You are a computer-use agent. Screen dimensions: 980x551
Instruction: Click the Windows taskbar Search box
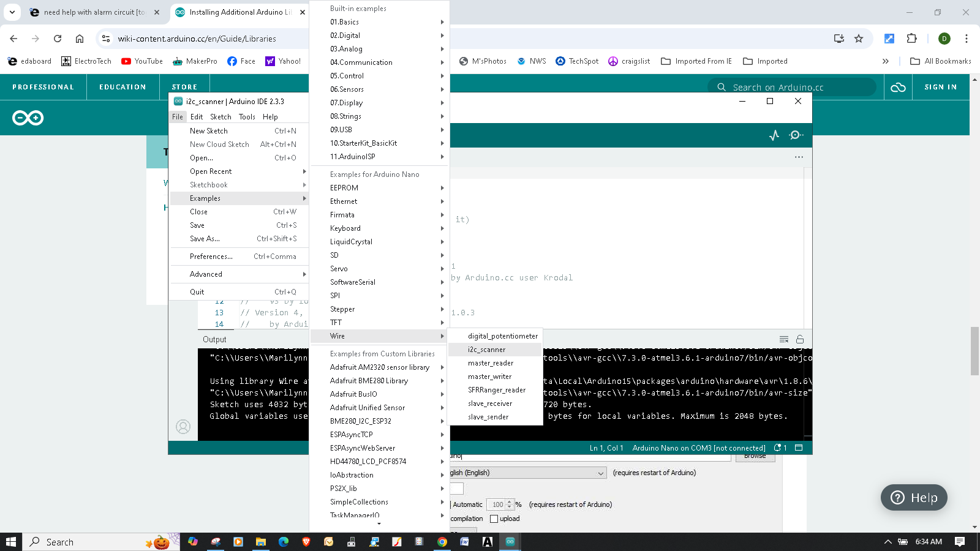[102, 542]
